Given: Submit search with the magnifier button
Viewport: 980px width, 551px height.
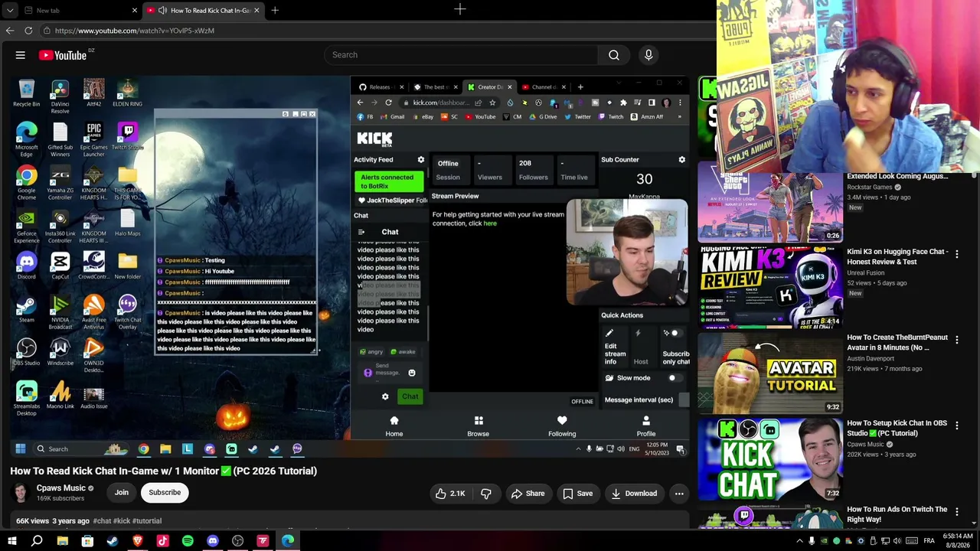Looking at the screenshot, I should pos(614,55).
